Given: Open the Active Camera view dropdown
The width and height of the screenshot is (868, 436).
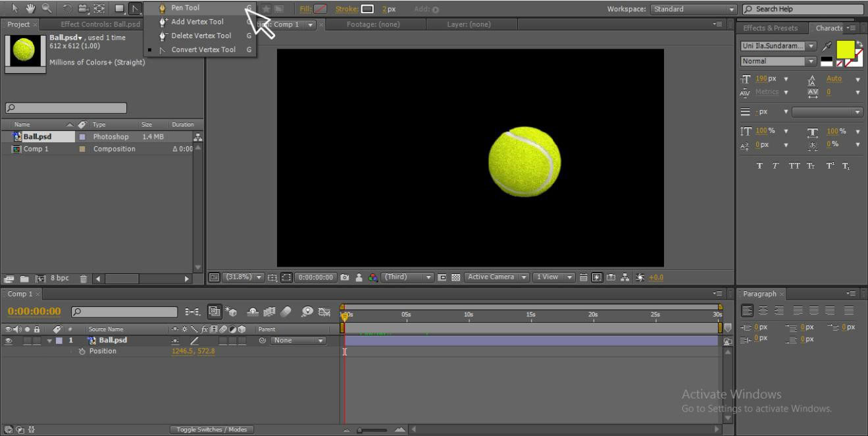Looking at the screenshot, I should tap(498, 277).
